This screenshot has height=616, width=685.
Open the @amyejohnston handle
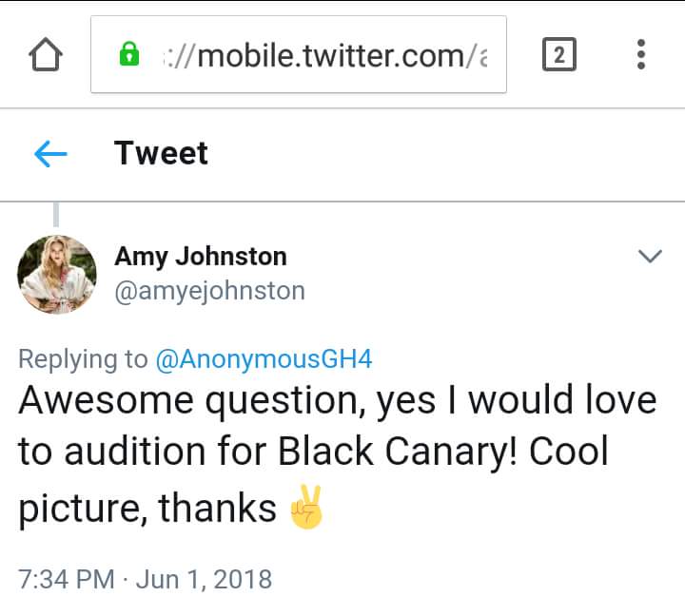pyautogui.click(x=209, y=290)
